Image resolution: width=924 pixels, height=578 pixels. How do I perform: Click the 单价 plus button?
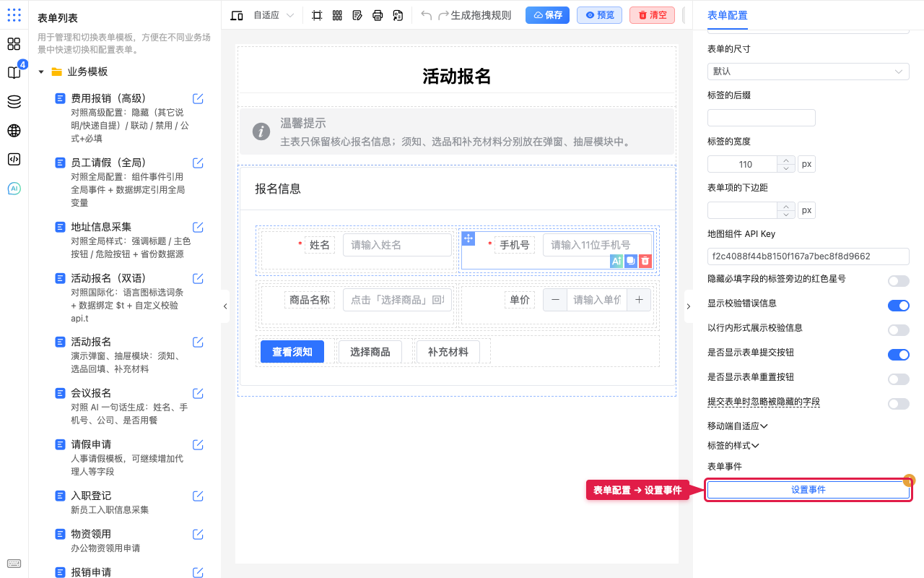(x=639, y=300)
